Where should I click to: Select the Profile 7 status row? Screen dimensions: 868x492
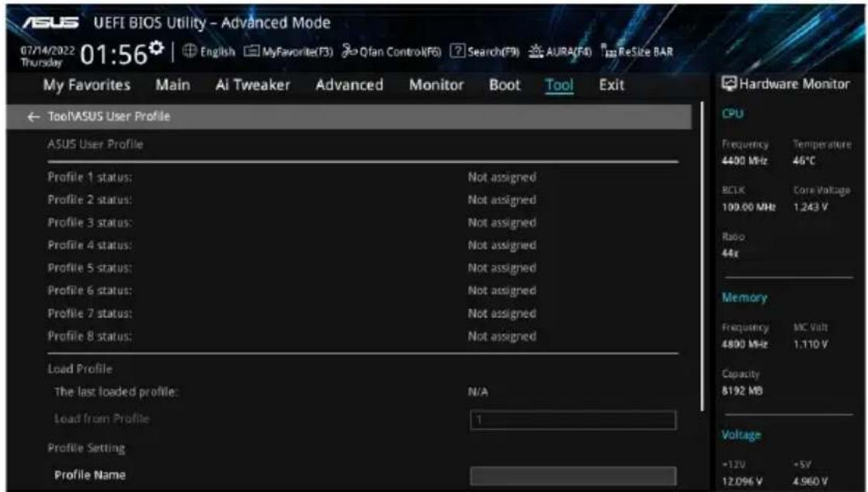point(363,314)
